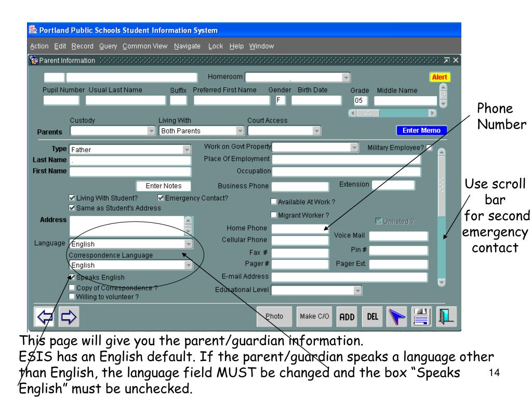Open the Common View menu
Image resolution: width=532 pixels, height=399 pixels.
point(145,46)
